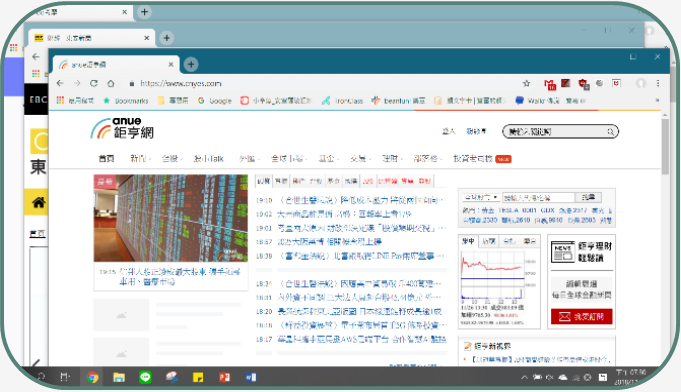Open File Explorer from the taskbar

(x=119, y=377)
